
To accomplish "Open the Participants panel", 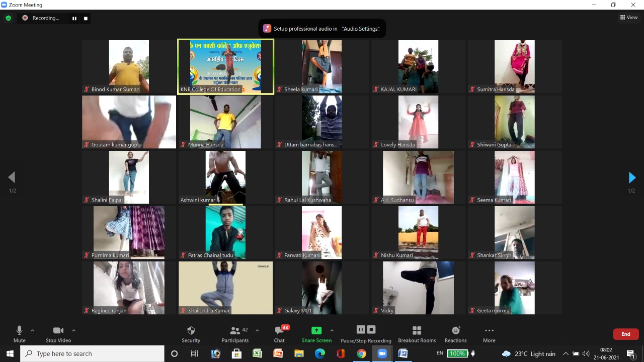I will coord(235,334).
